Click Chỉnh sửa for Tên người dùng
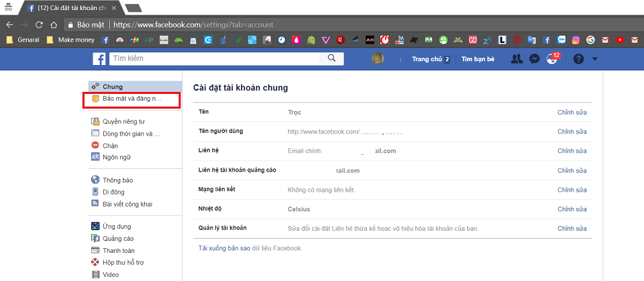The height and width of the screenshot is (281, 644). click(572, 131)
